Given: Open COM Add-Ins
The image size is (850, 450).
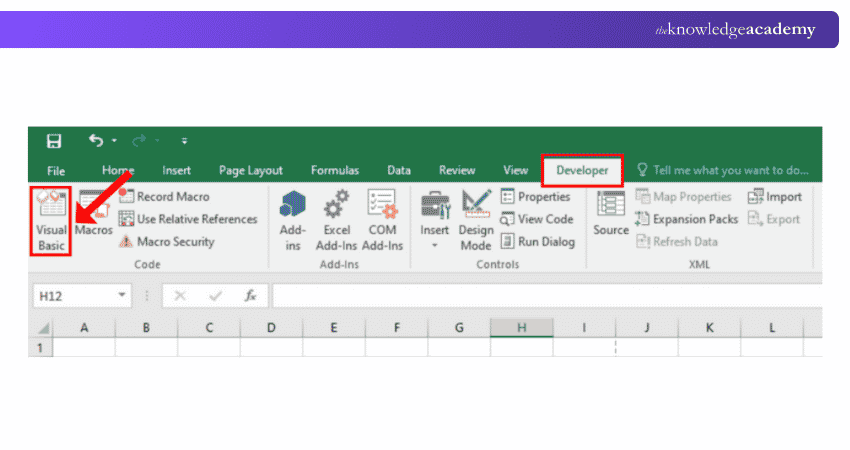Looking at the screenshot, I should 382,221.
